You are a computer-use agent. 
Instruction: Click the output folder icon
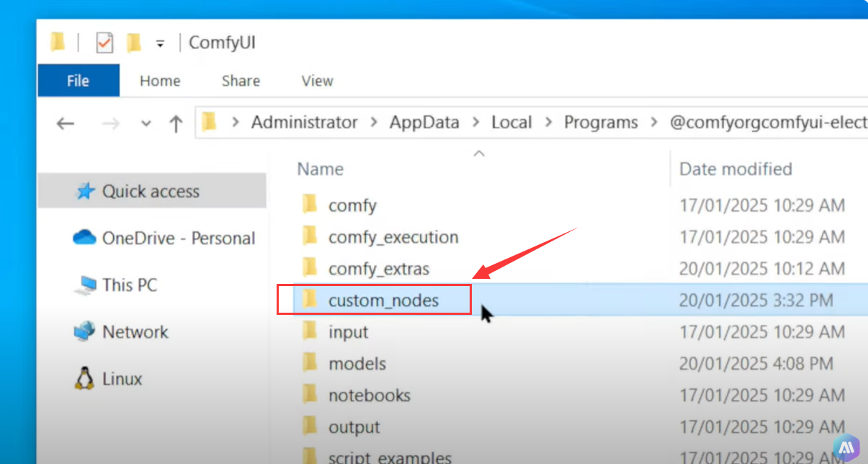(310, 427)
